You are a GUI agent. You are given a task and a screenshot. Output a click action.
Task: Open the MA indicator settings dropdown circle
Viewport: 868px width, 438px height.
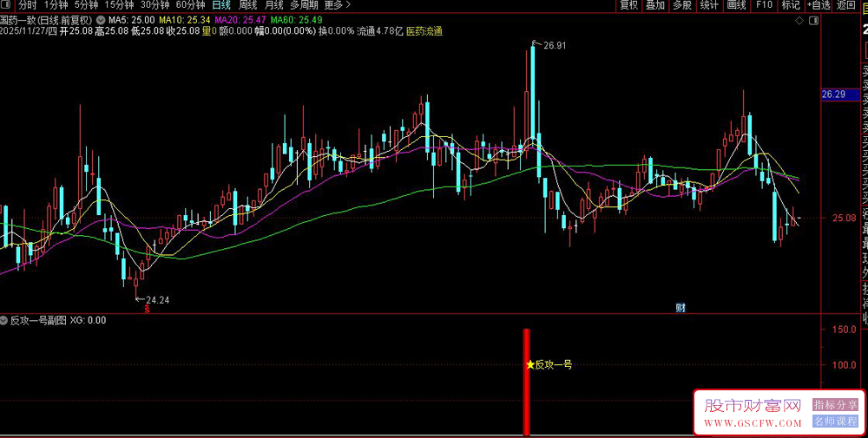point(101,20)
